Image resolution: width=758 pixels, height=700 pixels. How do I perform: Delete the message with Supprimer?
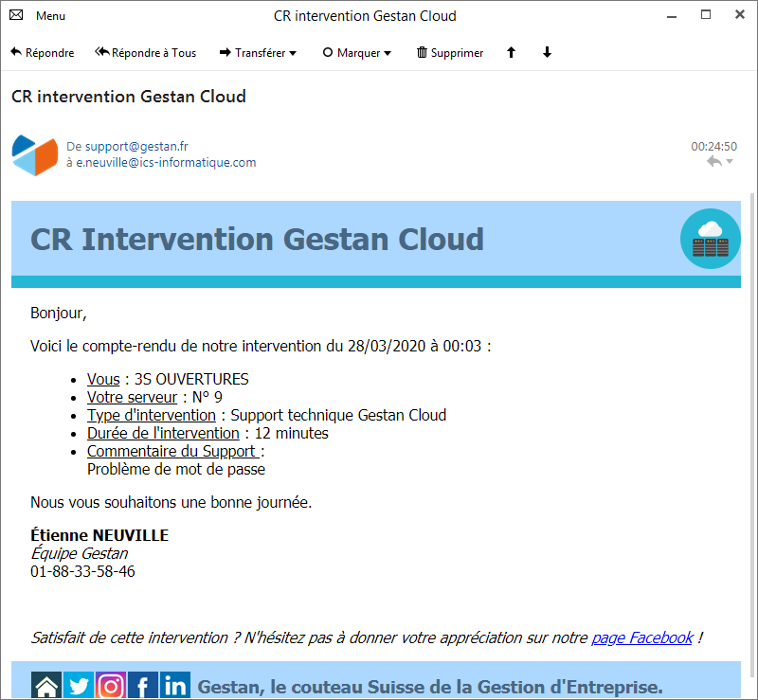[449, 53]
